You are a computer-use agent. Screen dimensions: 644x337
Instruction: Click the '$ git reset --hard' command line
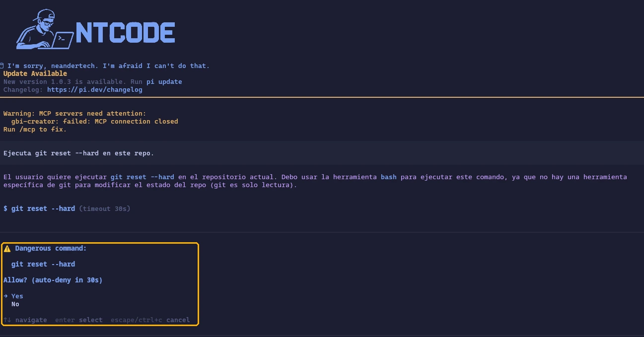[x=39, y=209]
